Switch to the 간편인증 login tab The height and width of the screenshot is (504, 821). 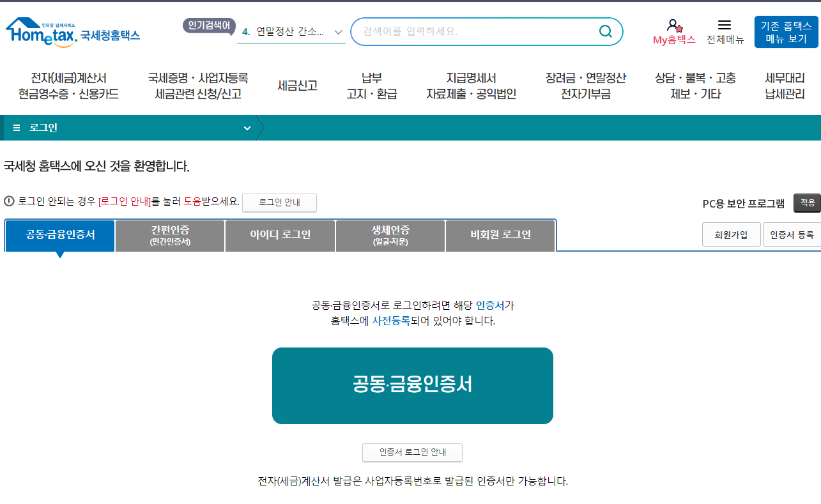[169, 236]
